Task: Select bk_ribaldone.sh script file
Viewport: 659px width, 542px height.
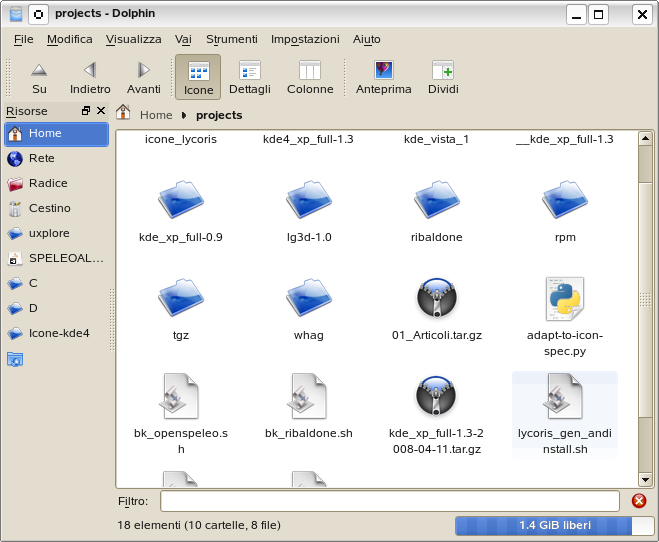Action: pos(309,407)
